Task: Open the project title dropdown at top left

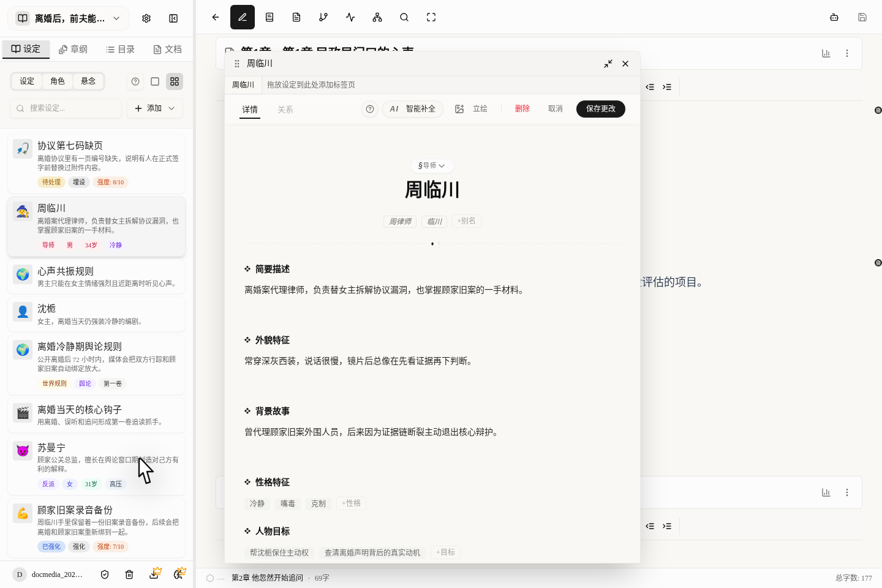Action: pos(67,18)
